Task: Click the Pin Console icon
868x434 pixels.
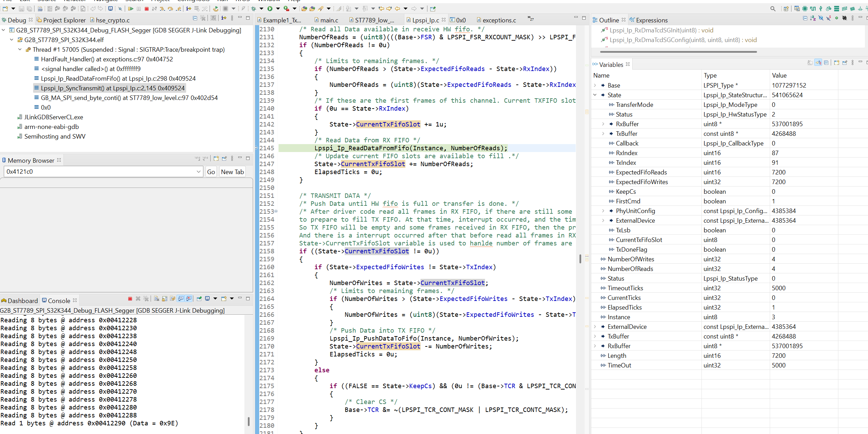Action: [x=199, y=299]
